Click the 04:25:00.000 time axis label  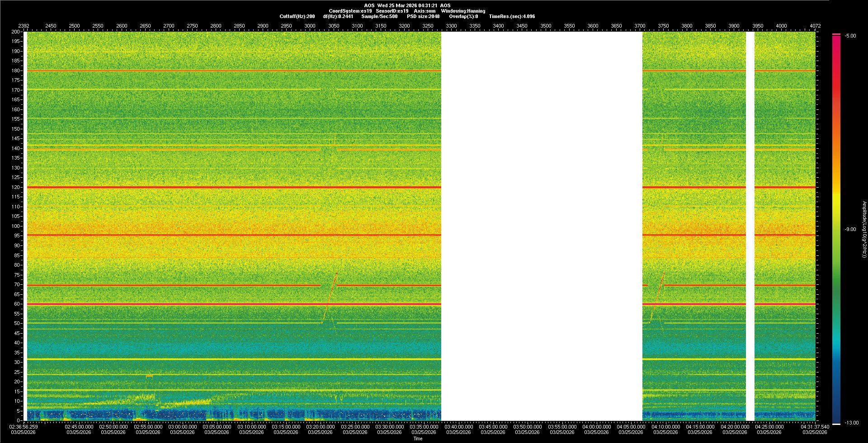click(x=769, y=427)
